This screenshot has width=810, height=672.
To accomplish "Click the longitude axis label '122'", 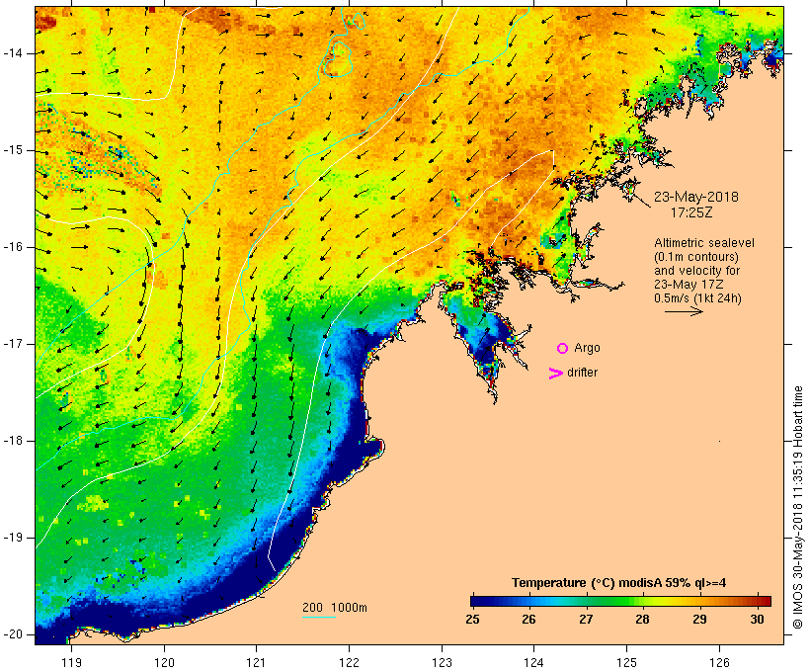I will tap(350, 663).
